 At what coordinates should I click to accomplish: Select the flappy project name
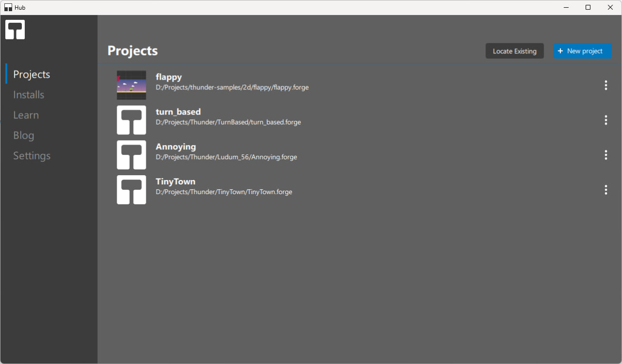click(x=169, y=77)
